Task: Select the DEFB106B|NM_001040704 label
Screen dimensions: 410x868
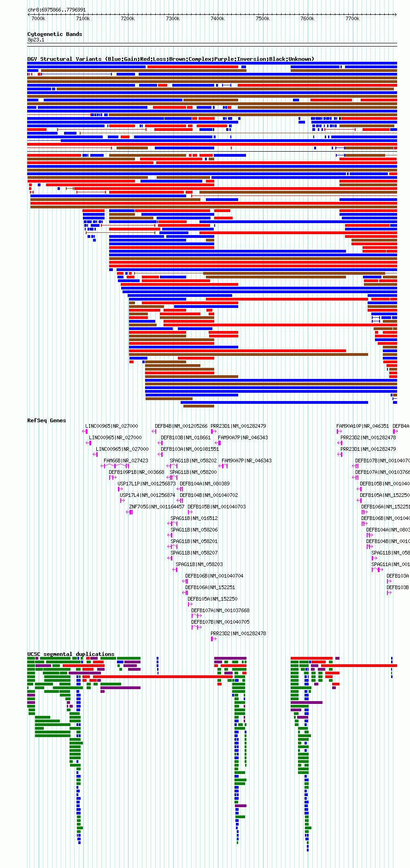Action: click(x=214, y=576)
